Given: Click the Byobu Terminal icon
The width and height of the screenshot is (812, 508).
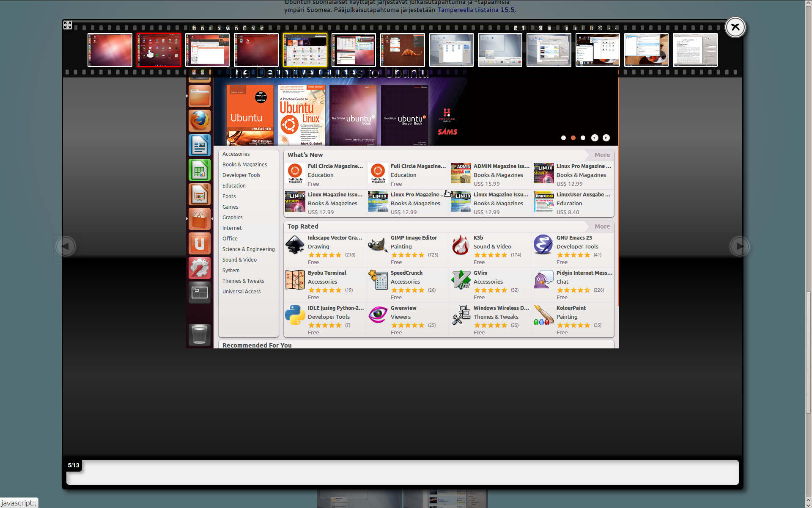Looking at the screenshot, I should 295,280.
